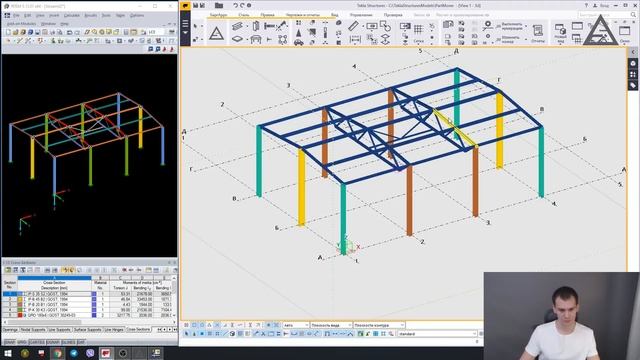The height and width of the screenshot is (360, 640).
Task: Toggle GRID in RFEM status bar
Action: [22, 342]
